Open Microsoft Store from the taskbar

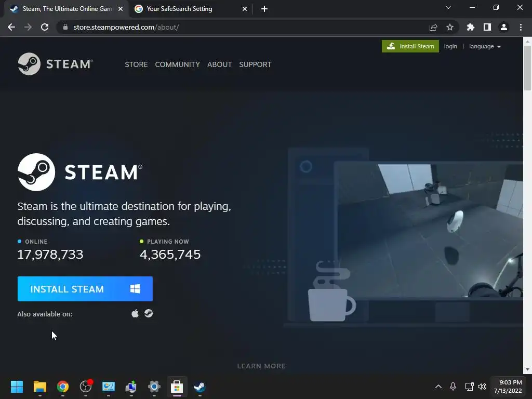coord(177,387)
